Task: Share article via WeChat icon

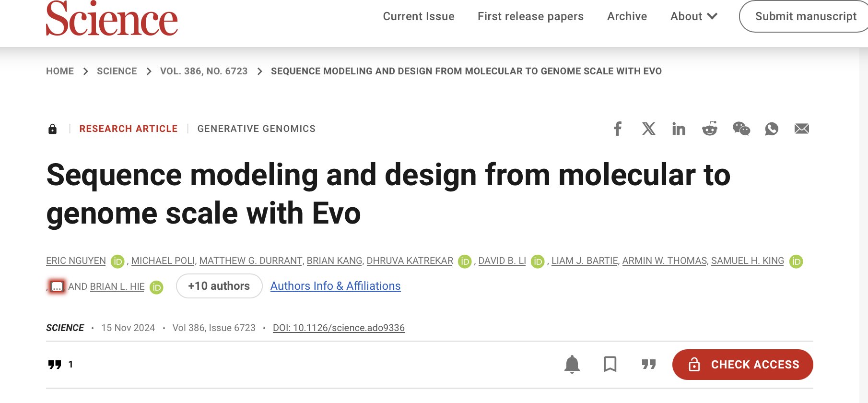Action: pyautogui.click(x=741, y=129)
